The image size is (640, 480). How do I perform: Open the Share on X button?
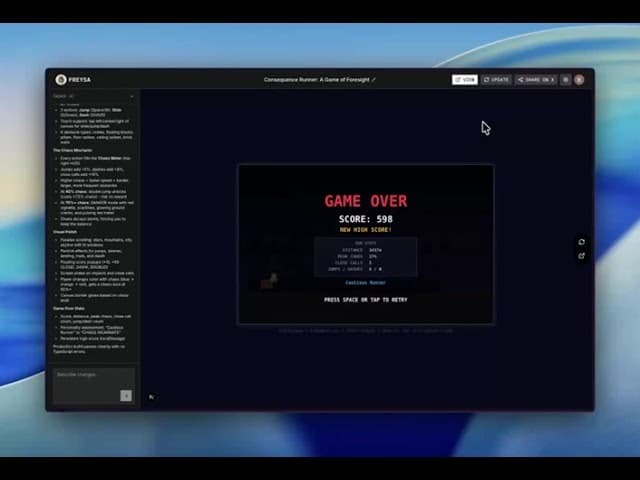pos(536,80)
